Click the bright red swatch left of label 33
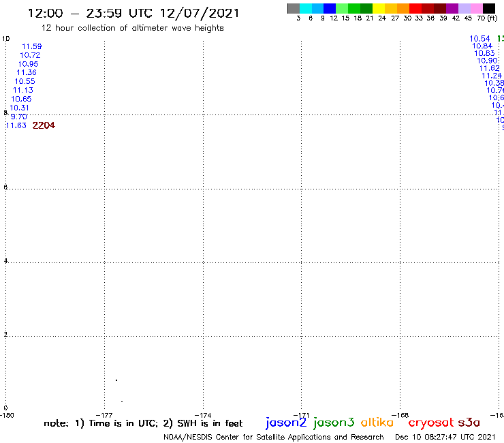Image resolution: width=504 pixels, height=443 pixels. (415, 8)
